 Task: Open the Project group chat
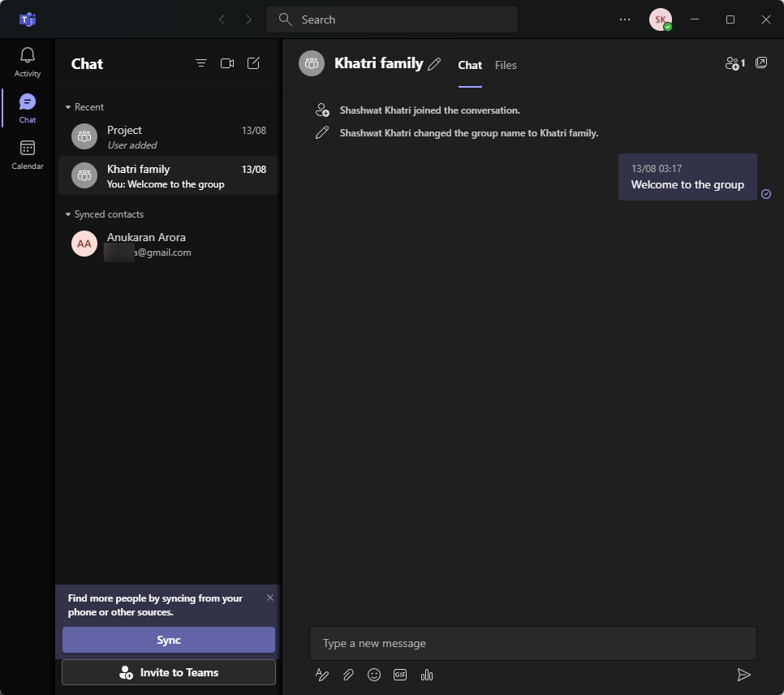[169, 136]
